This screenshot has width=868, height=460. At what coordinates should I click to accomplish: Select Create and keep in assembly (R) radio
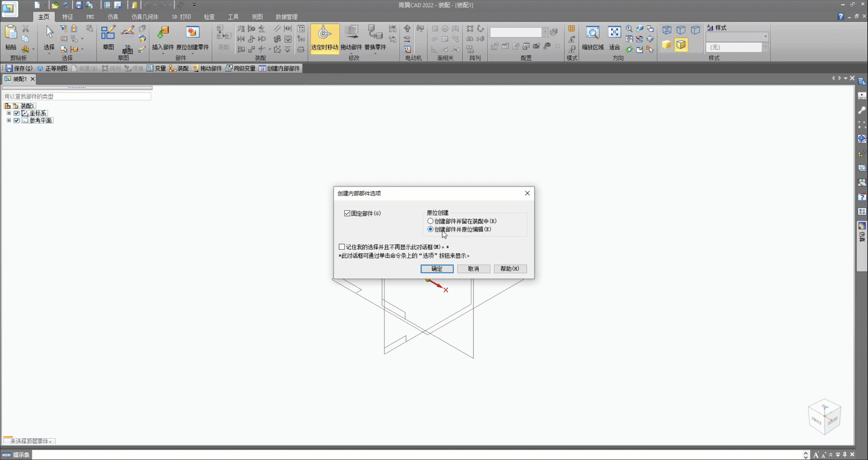pyautogui.click(x=430, y=221)
